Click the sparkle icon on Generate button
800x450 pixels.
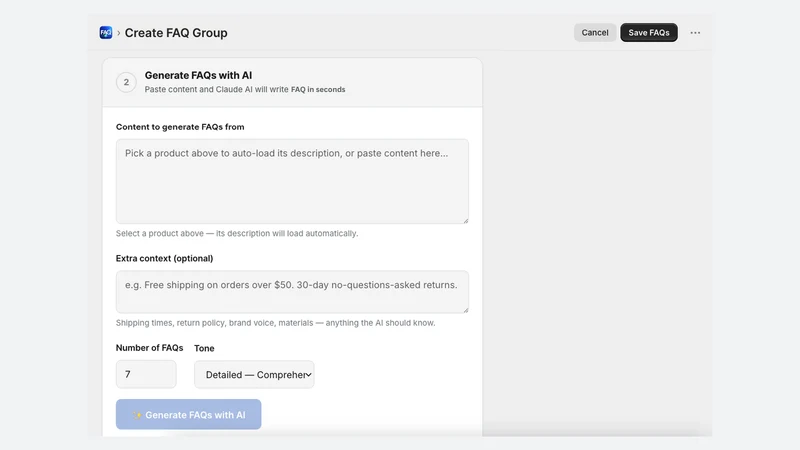137,415
